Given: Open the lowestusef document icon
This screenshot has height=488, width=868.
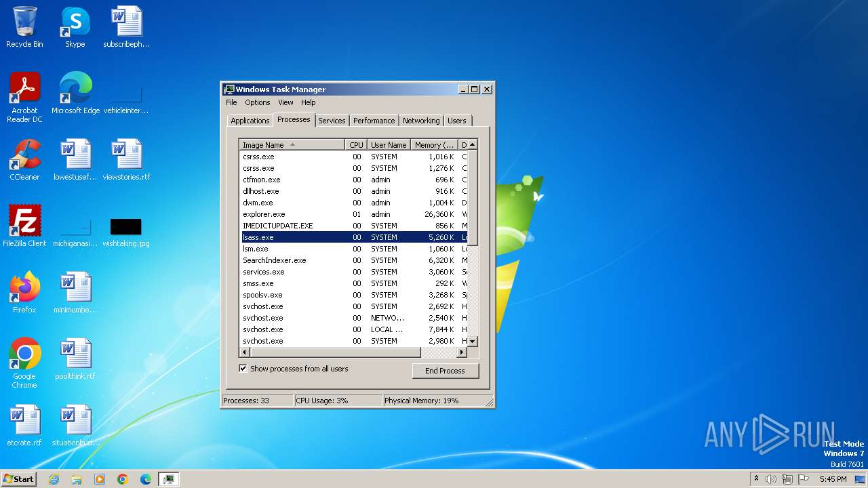Looking at the screenshot, I should pos(75,160).
